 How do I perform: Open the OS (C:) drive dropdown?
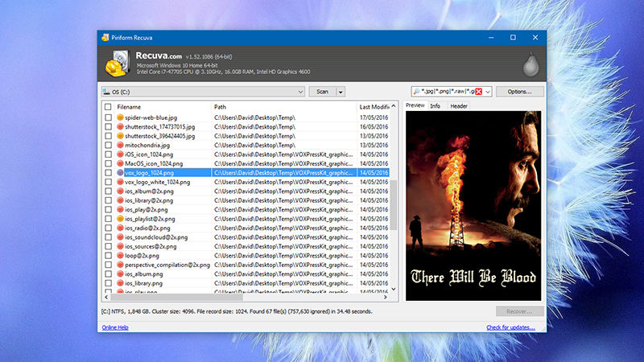click(x=301, y=92)
